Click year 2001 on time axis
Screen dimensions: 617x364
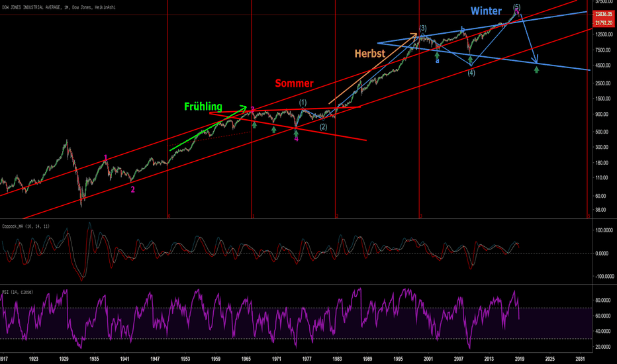click(428, 359)
